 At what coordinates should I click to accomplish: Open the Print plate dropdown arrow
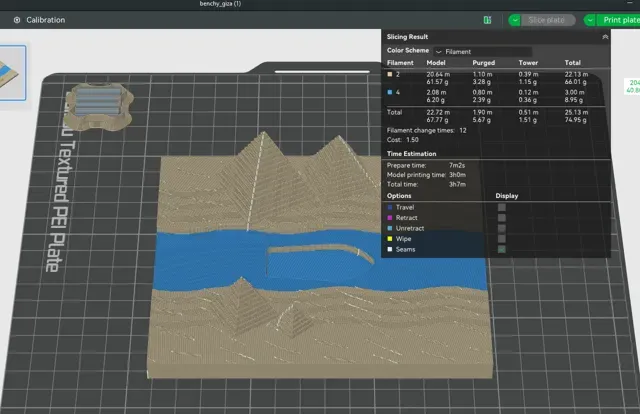(x=590, y=20)
